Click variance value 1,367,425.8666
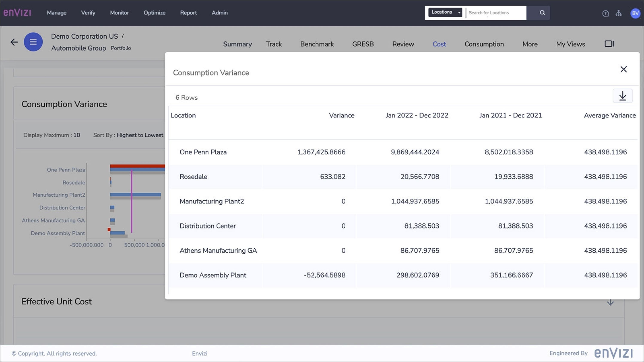 [x=321, y=152]
